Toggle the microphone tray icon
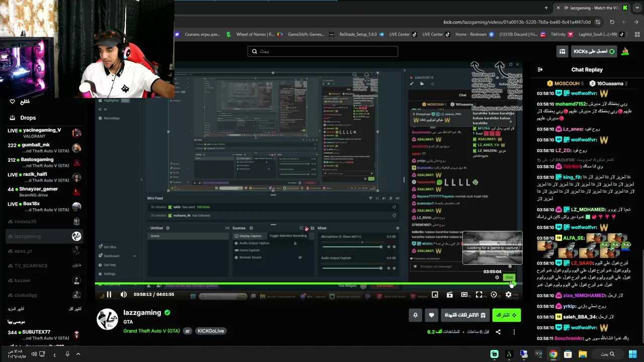This screenshot has width=644, height=362. (x=67, y=354)
